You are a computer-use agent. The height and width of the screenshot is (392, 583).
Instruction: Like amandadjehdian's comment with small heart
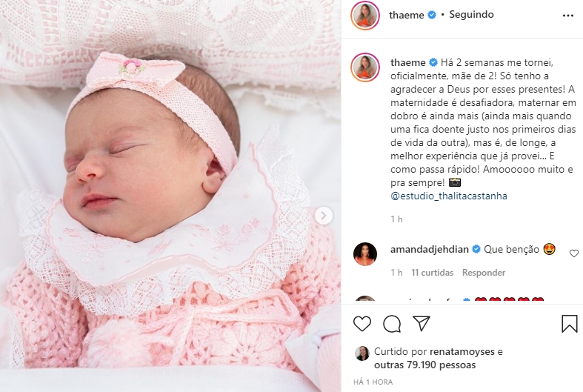(x=573, y=253)
